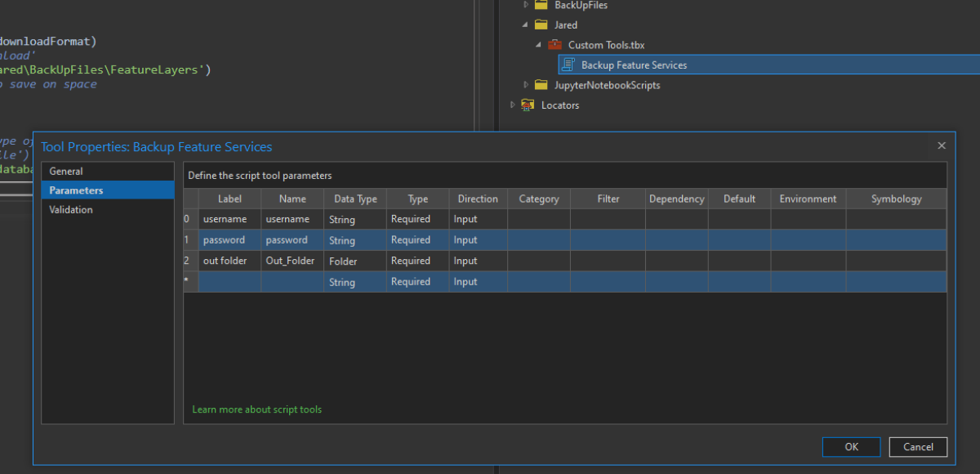Click the empty Label cell in new row
This screenshot has height=474, width=980.
point(229,281)
